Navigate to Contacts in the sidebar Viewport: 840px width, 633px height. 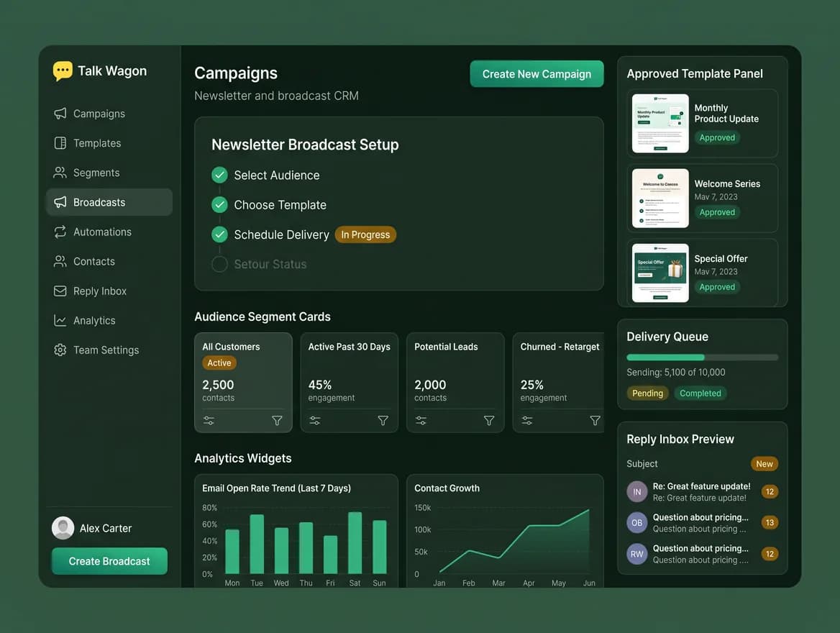(x=109, y=261)
